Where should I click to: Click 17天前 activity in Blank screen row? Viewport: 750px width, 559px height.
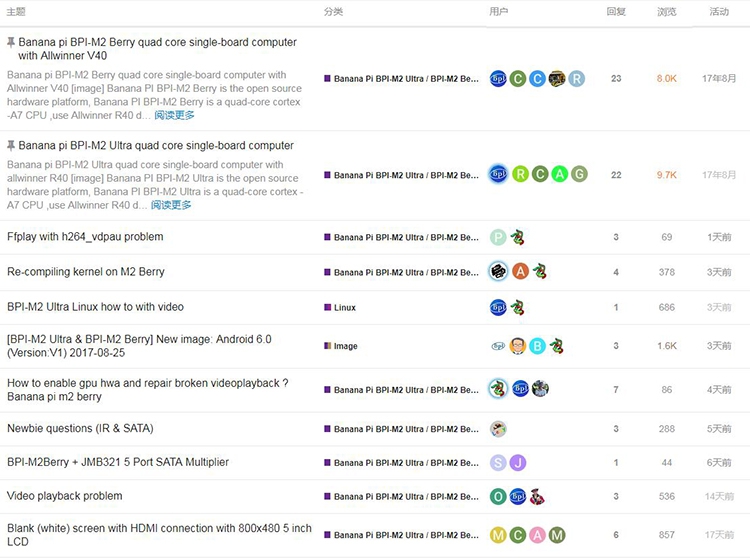[x=719, y=535]
